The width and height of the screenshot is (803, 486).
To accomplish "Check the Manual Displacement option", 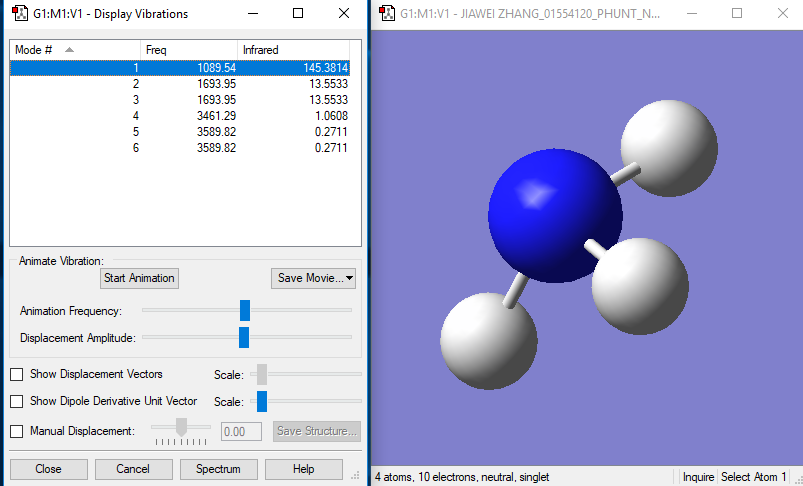I will (x=17, y=431).
